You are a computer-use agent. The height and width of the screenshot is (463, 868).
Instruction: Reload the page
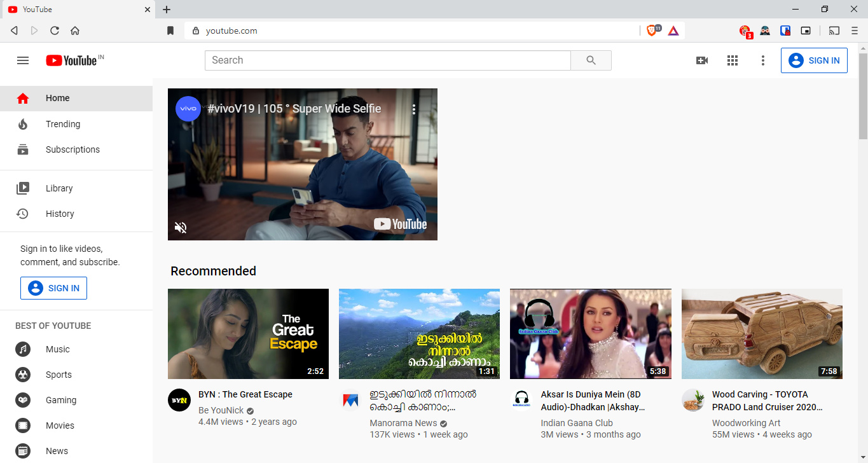55,31
